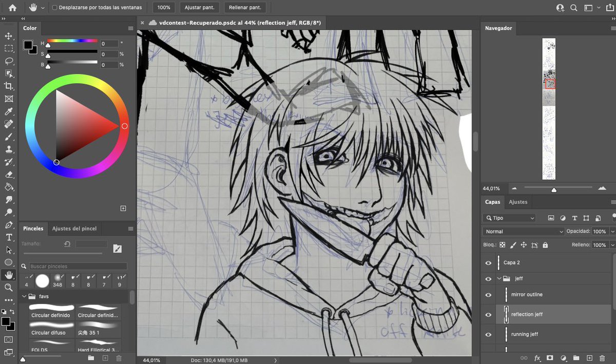Select the Spot Healing Brush tool
This screenshot has height=364, width=616.
tap(9, 124)
